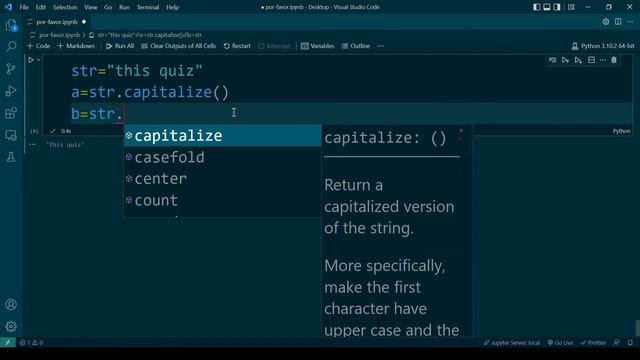Open more editor actions ellipsis
The height and width of the screenshot is (360, 640).
coord(630,22)
